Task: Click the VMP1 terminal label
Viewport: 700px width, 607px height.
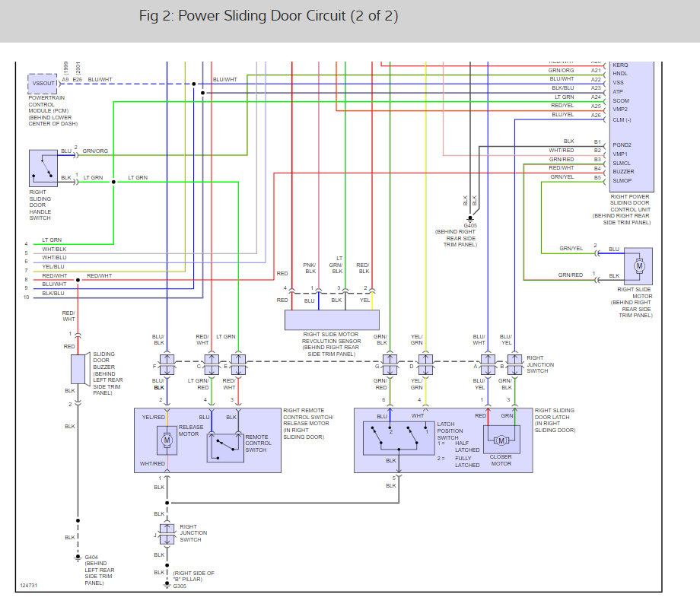Action: click(619, 154)
